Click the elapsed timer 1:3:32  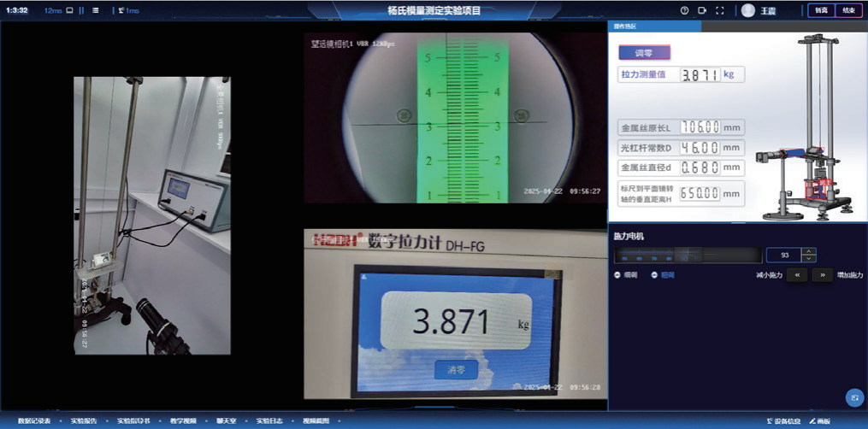coord(17,10)
